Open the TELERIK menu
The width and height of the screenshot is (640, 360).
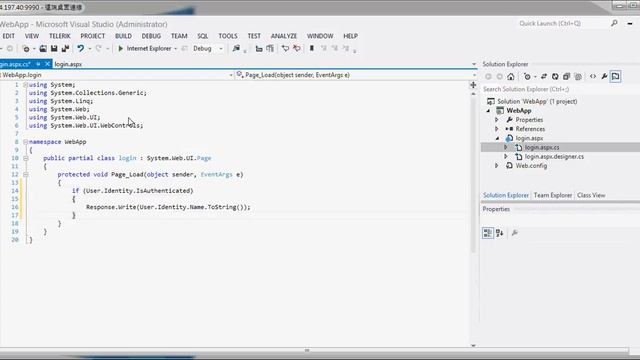(60, 36)
